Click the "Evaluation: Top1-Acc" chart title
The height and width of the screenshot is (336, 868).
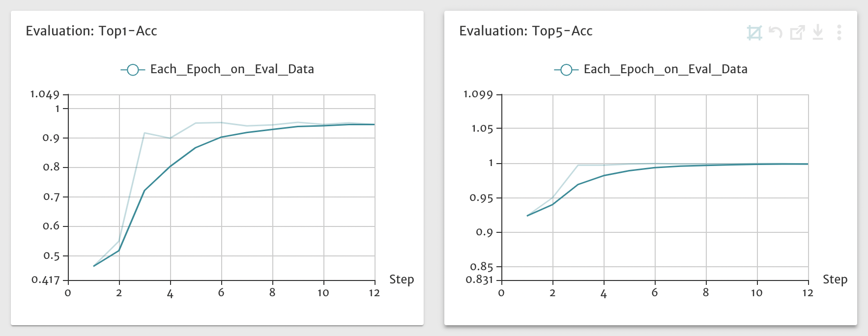click(91, 31)
